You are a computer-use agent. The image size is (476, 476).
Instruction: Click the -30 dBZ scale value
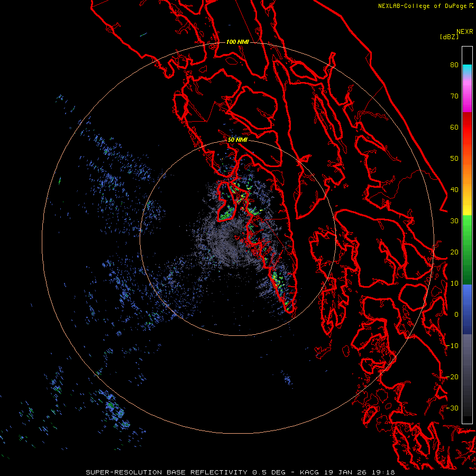[x=452, y=408]
